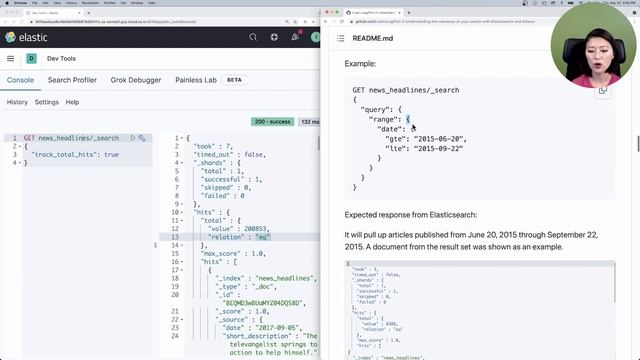Collapse the hits object at line 10
The width and height of the screenshot is (640, 360).
[182, 212]
